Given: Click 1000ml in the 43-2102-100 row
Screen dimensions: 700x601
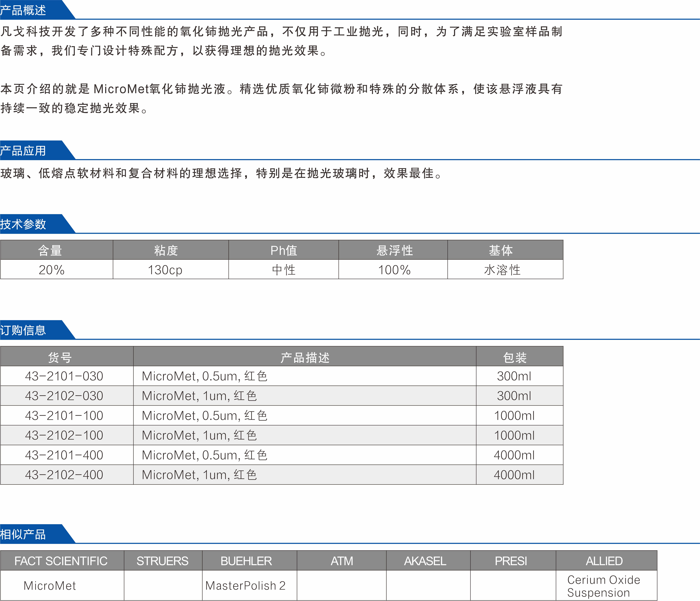Looking at the screenshot, I should coord(514,435).
